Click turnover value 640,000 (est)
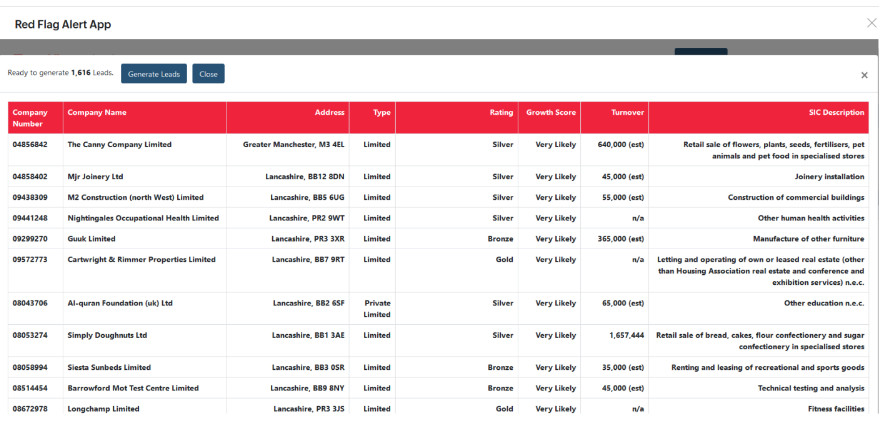This screenshot has width=881, height=423. [x=621, y=144]
